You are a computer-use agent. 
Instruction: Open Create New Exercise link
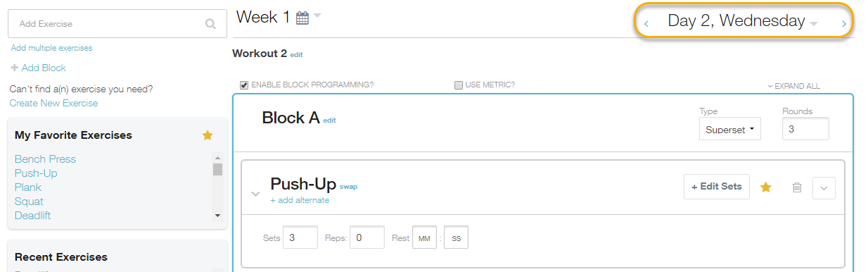[54, 104]
